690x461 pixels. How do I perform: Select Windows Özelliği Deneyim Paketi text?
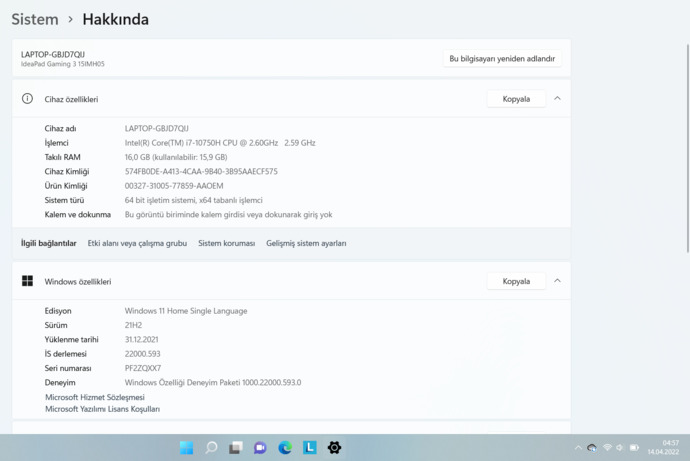pyautogui.click(x=213, y=383)
